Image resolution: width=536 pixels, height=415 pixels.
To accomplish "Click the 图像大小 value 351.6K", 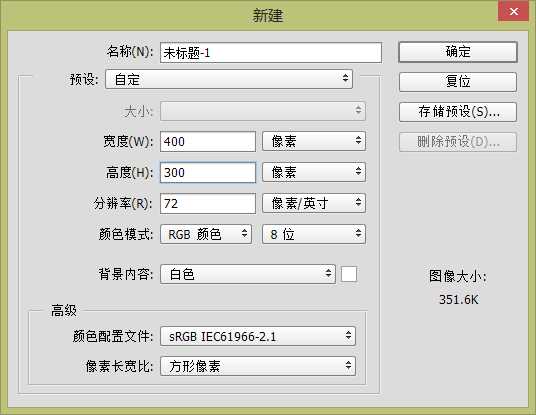I will point(458,299).
